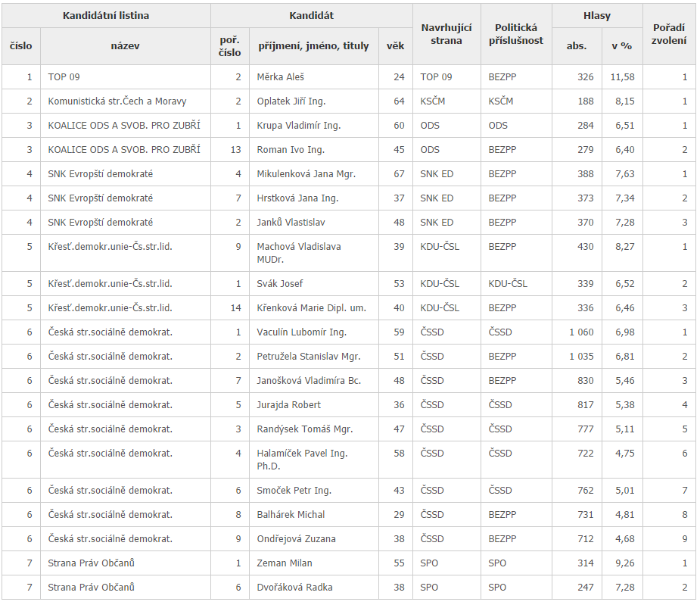Select candidate Dvořáková Radka
The width and height of the screenshot is (700, 605).
tap(294, 587)
